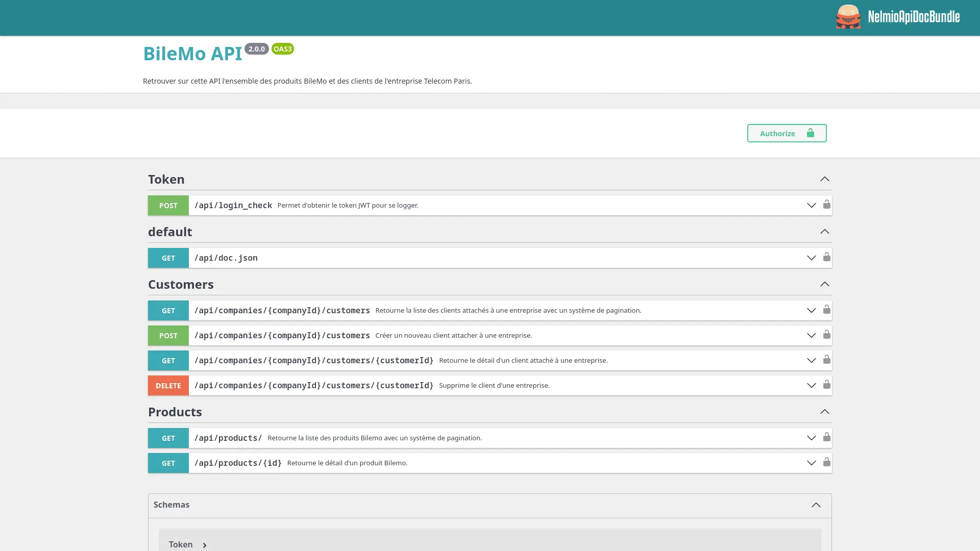
Task: Click the /api/products/ path
Action: coord(228,438)
